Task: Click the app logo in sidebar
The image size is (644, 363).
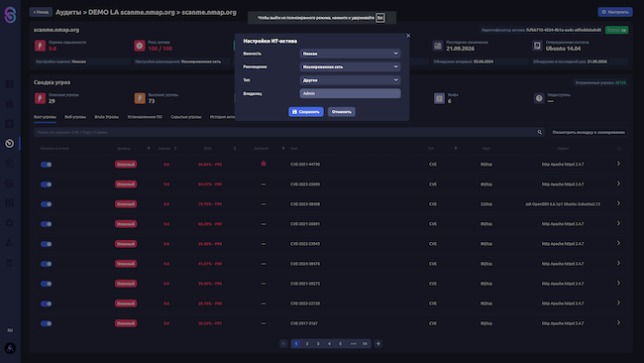Action: [x=10, y=15]
